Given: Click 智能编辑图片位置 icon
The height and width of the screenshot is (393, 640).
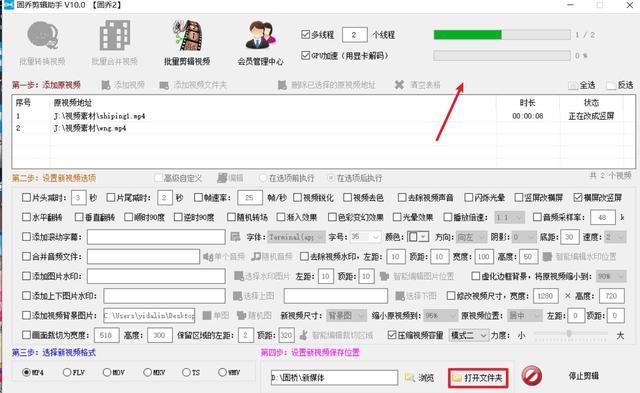Looking at the screenshot, I should pyautogui.click(x=384, y=276).
